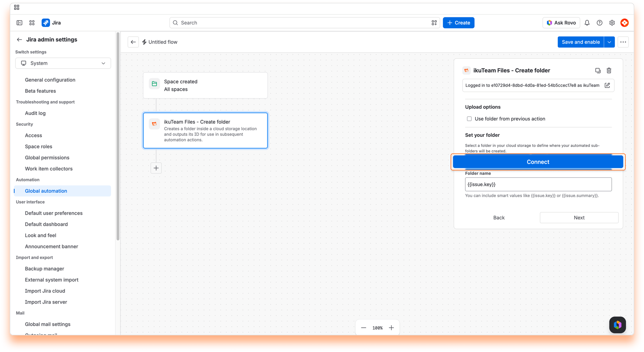
Task: Click the Back button in panel
Action: pos(499,218)
